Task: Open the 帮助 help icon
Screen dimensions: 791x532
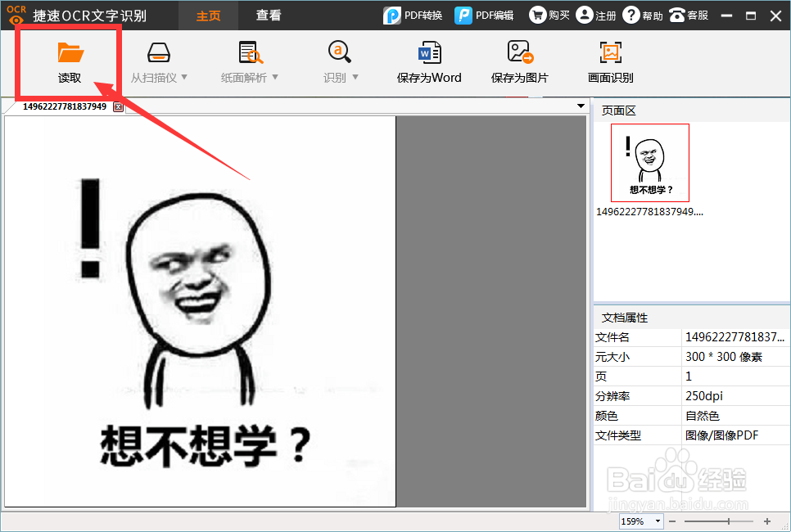Action: 631,15
